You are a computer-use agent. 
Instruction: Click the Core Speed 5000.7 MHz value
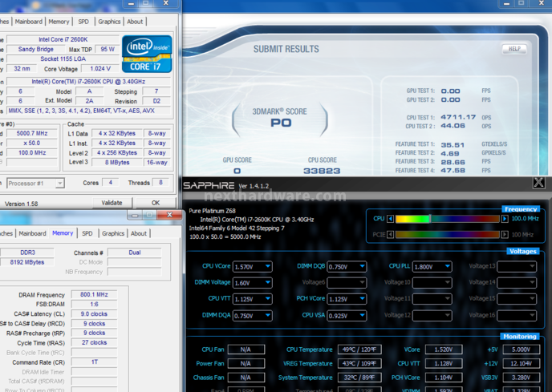32,133
